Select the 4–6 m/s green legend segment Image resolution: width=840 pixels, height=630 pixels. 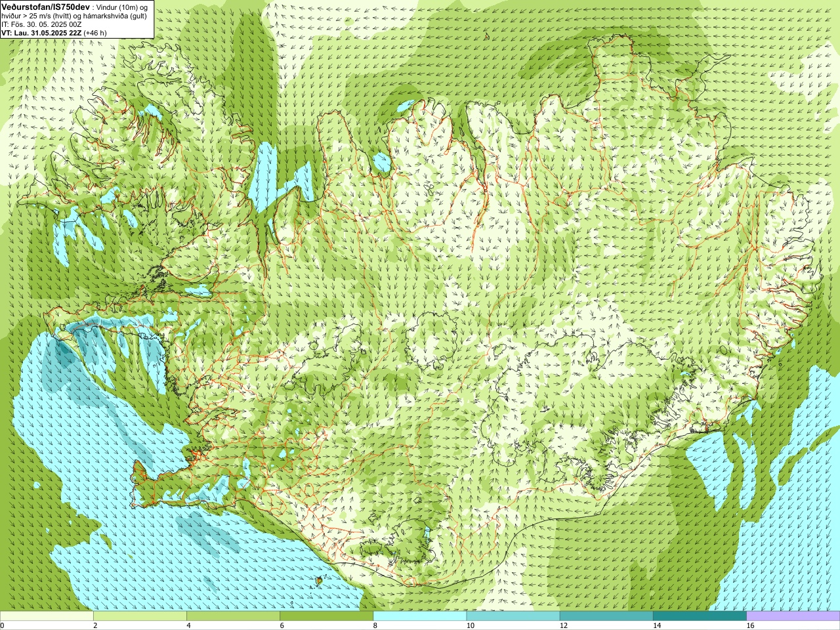[233, 616]
